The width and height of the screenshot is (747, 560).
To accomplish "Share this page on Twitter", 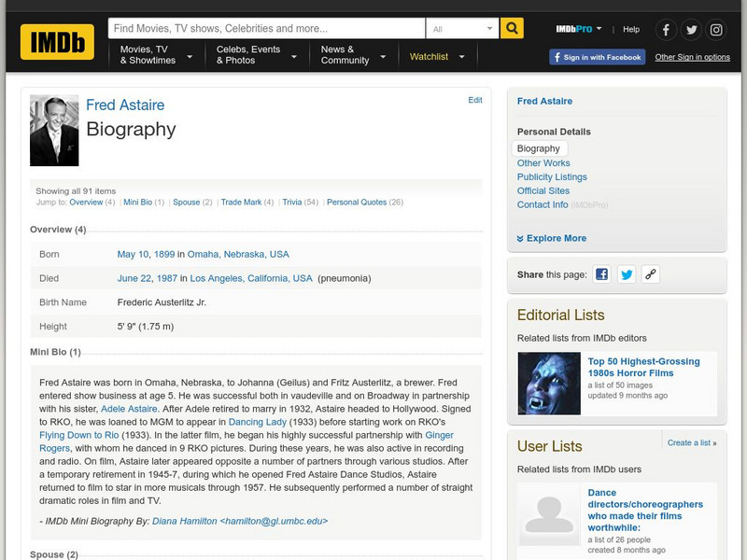I will 627,274.
